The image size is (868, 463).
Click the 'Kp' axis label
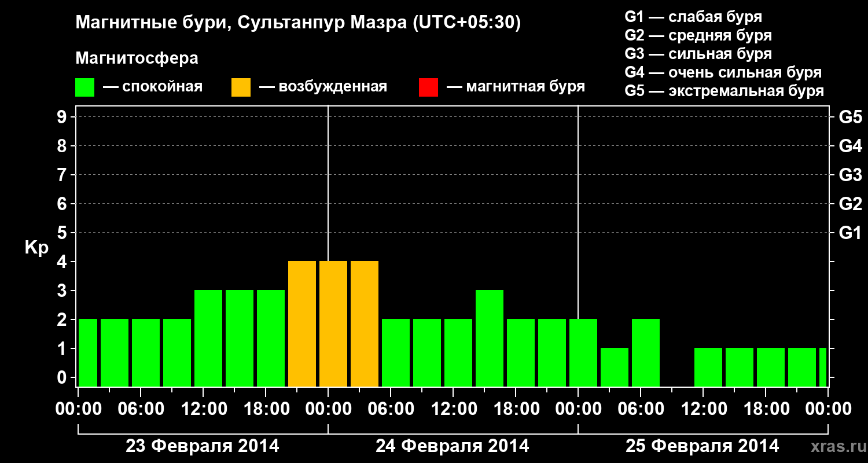pyautogui.click(x=36, y=248)
